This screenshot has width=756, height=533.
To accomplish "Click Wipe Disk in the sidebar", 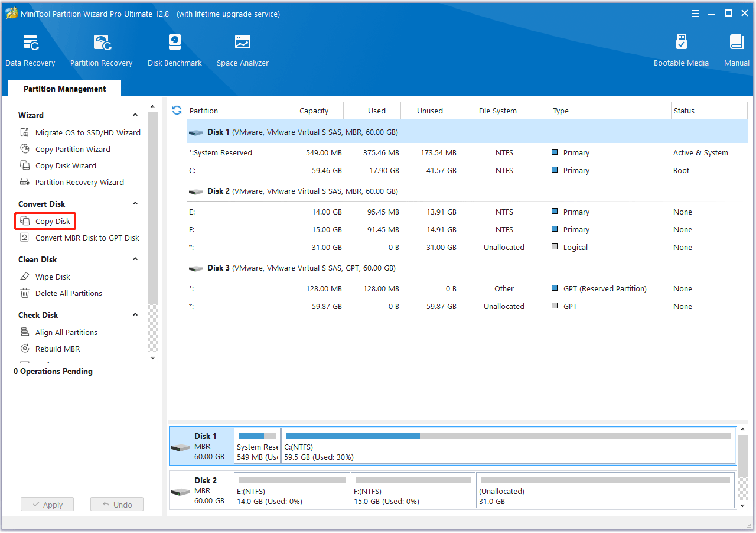I will (53, 277).
